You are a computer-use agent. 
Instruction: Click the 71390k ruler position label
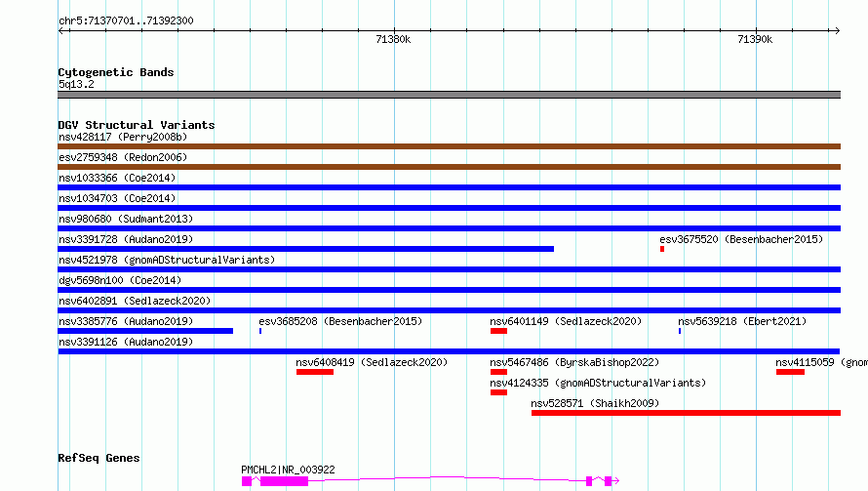pos(755,39)
